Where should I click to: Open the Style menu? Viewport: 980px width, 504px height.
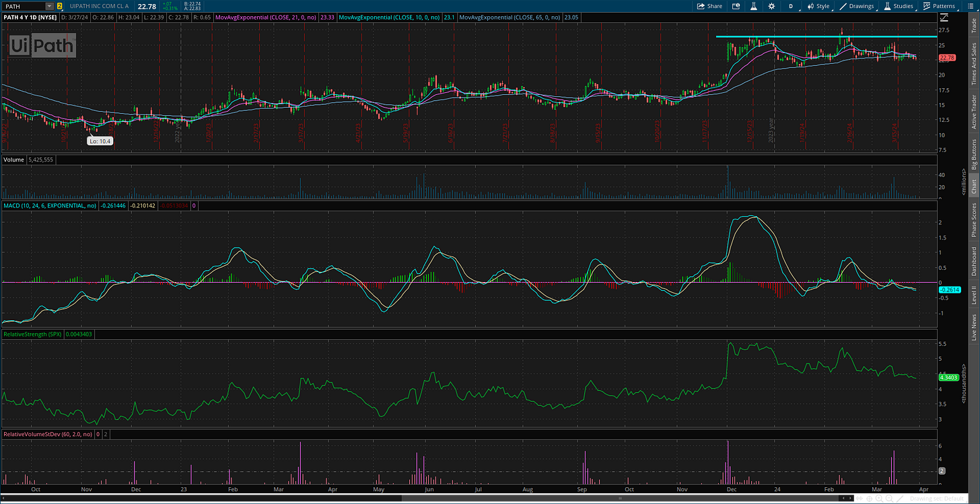point(818,6)
